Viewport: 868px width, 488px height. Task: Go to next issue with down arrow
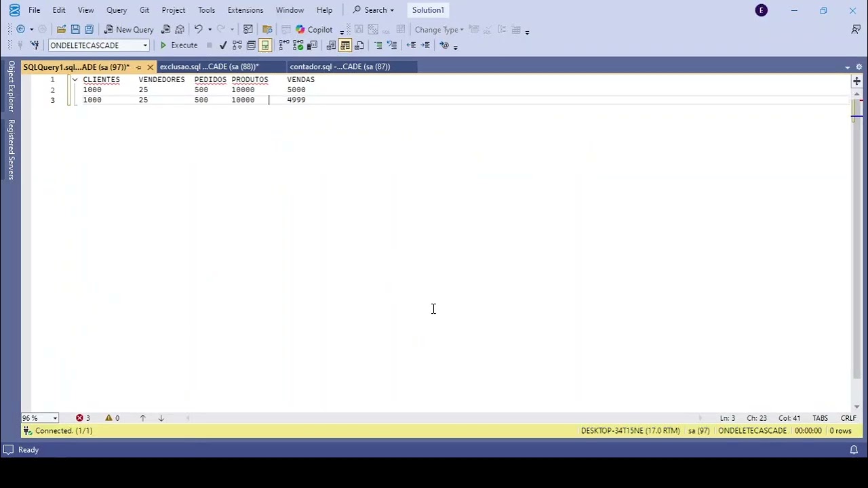(x=161, y=418)
